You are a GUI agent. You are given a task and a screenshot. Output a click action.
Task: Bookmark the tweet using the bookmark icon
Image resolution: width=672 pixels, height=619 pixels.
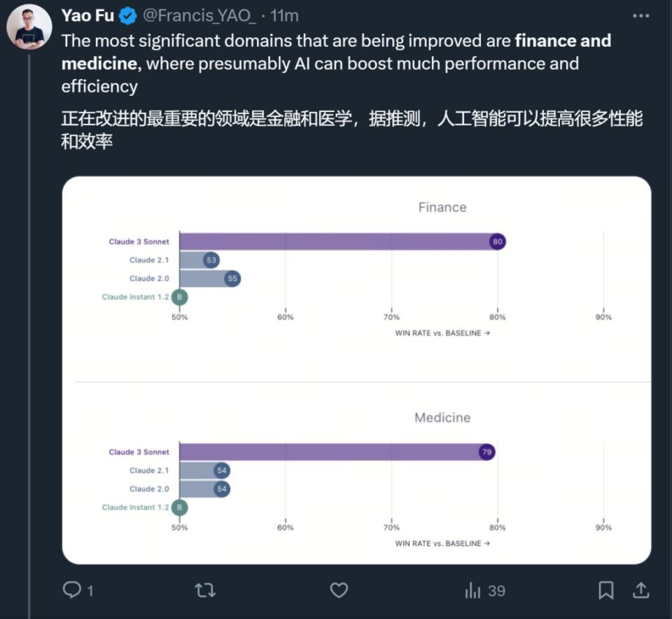(x=606, y=590)
